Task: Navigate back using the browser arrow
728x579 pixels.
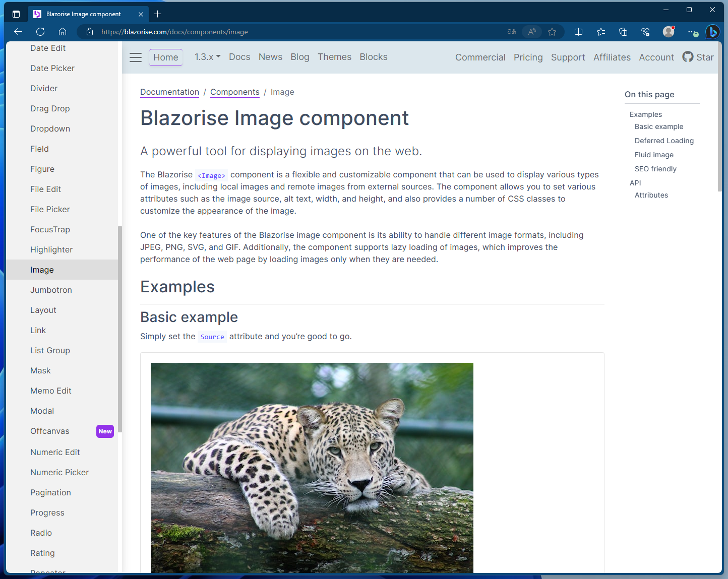Action: 18,32
